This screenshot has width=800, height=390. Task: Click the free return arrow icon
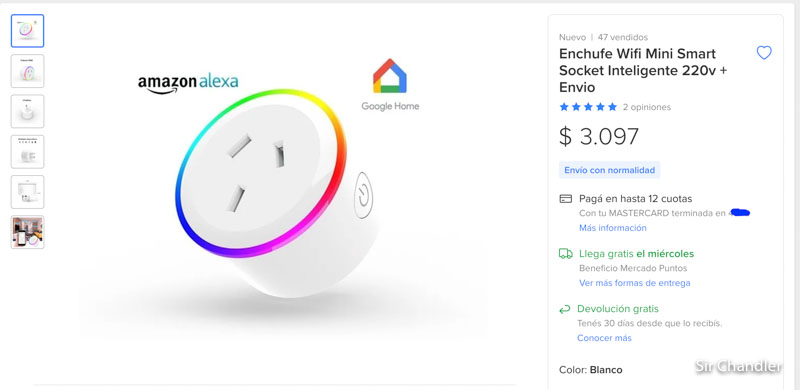pyautogui.click(x=564, y=309)
